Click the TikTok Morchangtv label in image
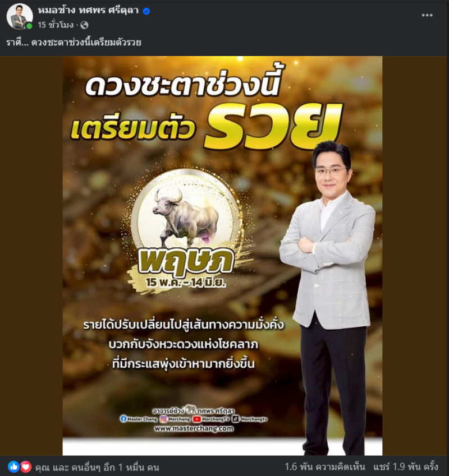Image resolution: width=449 pixels, height=476 pixels. tap(250, 419)
